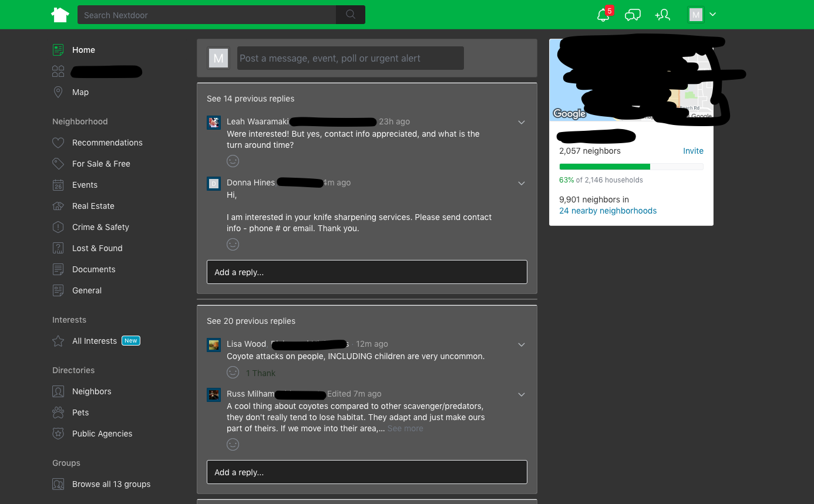814x504 pixels.
Task: Click the Search Nextdoor field
Action: click(x=207, y=15)
